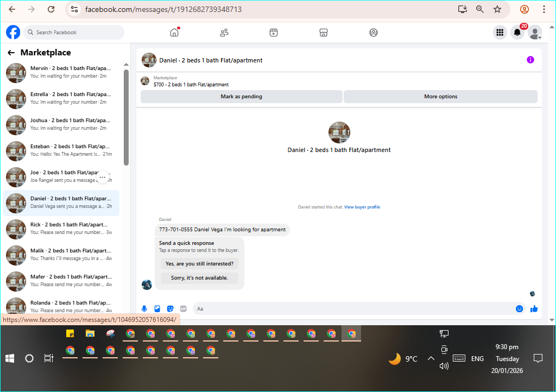556x392 pixels.
Task: Click install app icon in address bar
Action: point(463,9)
